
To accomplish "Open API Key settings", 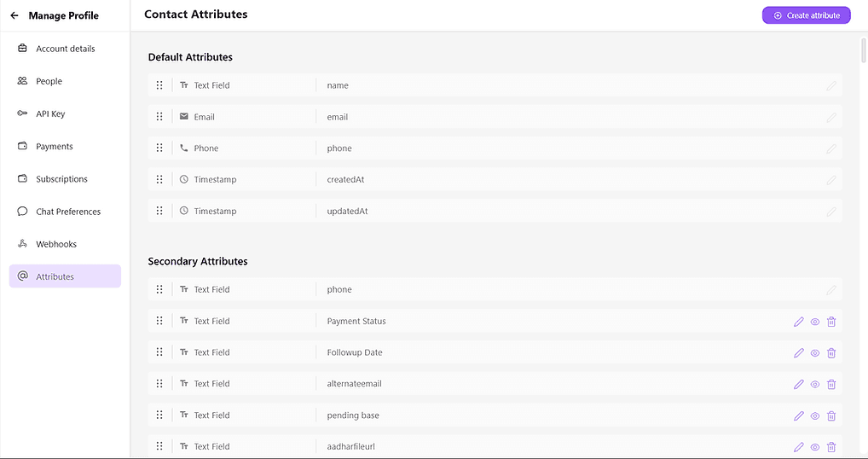I will coord(65,113).
